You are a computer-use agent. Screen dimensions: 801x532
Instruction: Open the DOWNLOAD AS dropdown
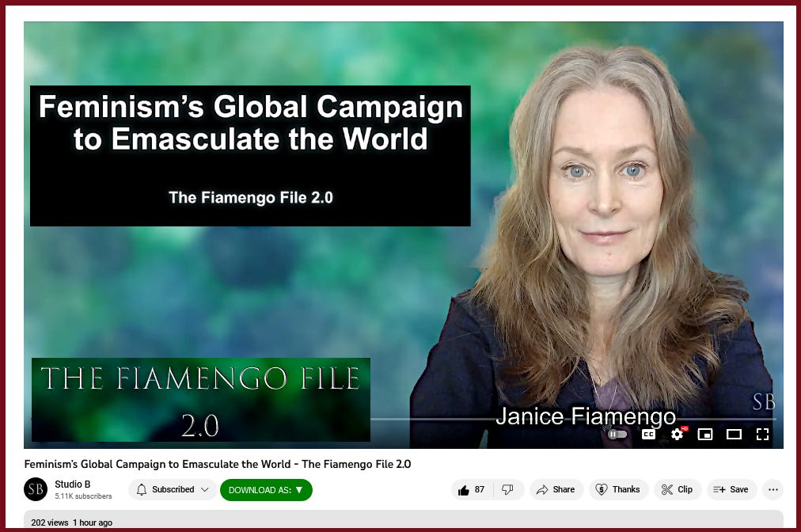tap(266, 490)
